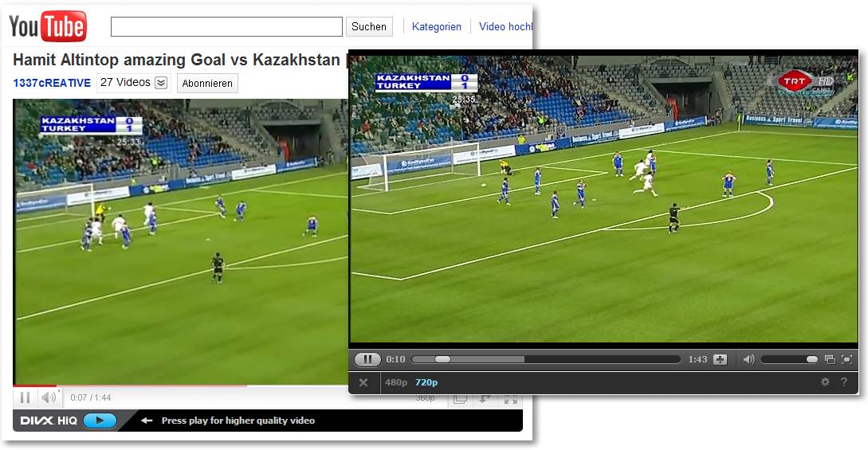Open the 360p quality selector

click(x=425, y=397)
